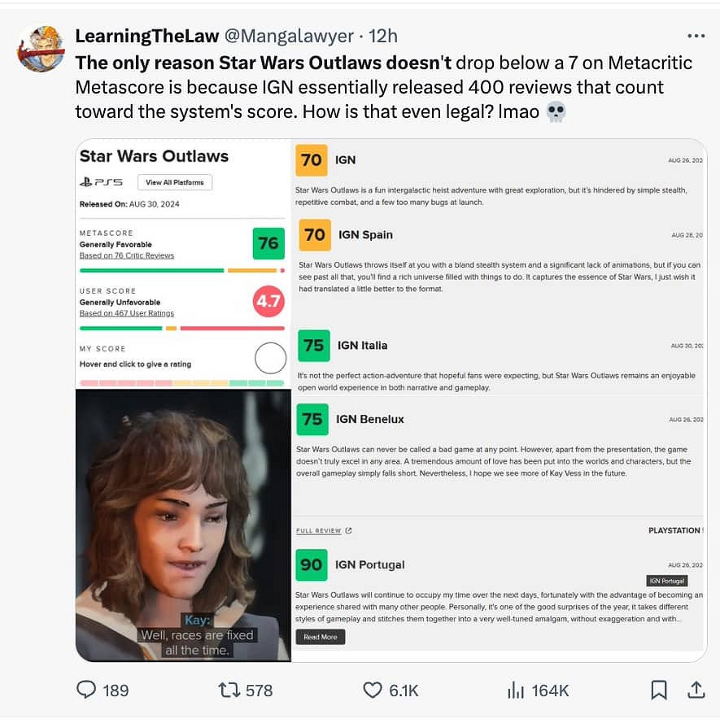Click the reply comment icon
720x728 pixels.
(x=87, y=690)
